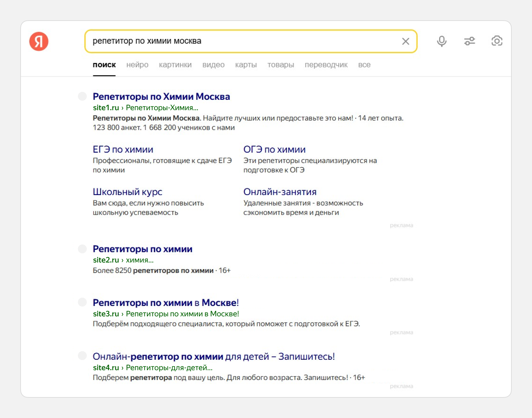
Task: Open the site1.ru Репетиторы-Химия breadcrumb
Action: pyautogui.click(x=162, y=108)
